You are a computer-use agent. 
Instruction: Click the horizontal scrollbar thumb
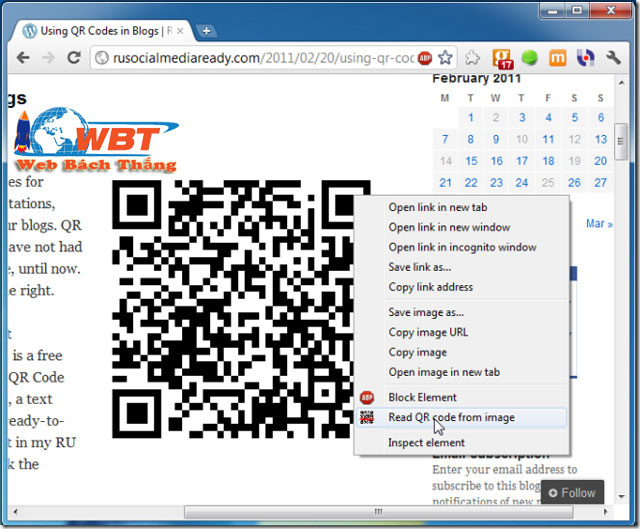pos(378,511)
